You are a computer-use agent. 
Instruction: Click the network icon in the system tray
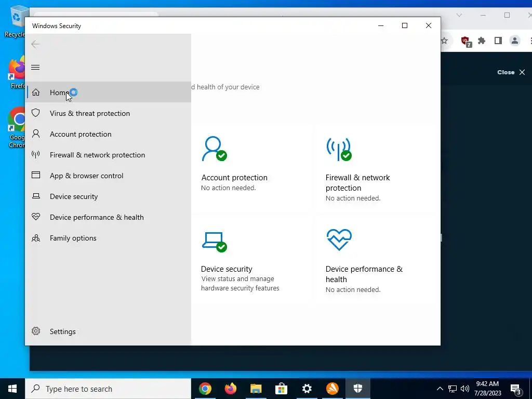click(453, 389)
